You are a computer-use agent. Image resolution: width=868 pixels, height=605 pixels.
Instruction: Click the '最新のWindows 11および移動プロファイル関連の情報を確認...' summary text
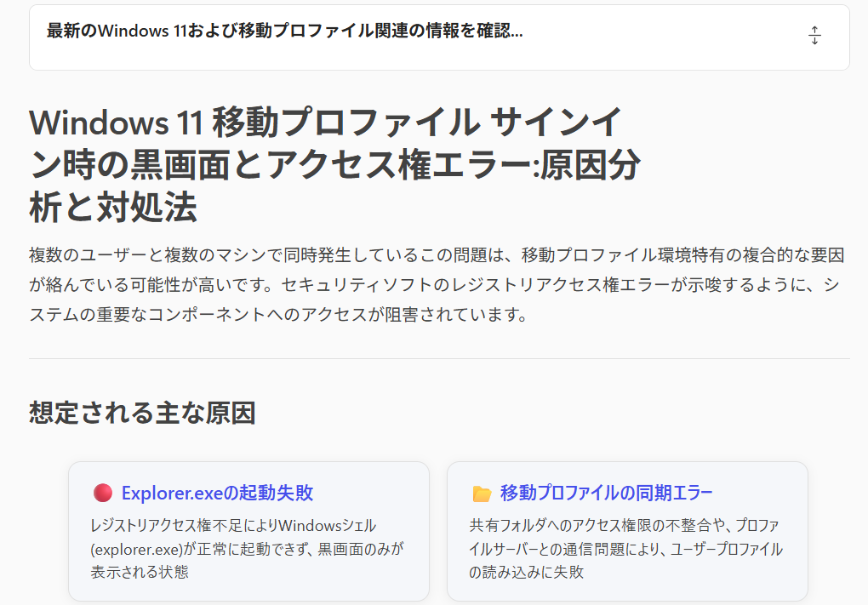point(284,31)
